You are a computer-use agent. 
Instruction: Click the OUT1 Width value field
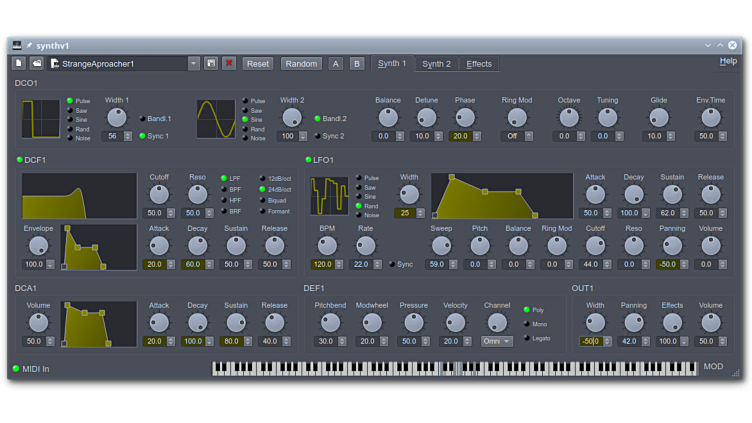(591, 341)
